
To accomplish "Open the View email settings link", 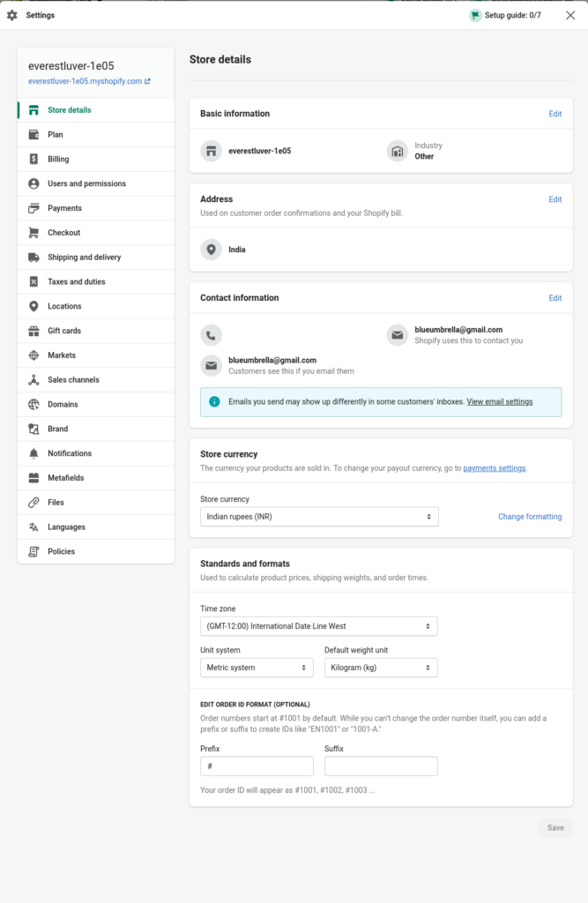I will [500, 401].
